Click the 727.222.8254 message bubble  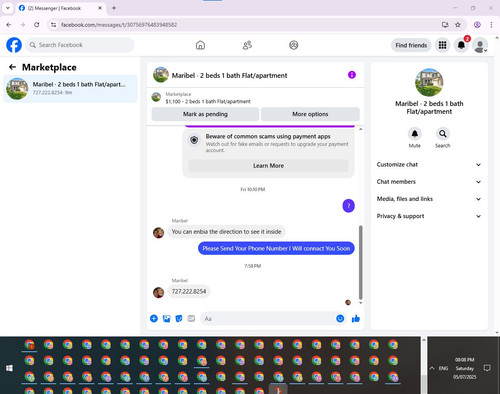[x=189, y=291]
